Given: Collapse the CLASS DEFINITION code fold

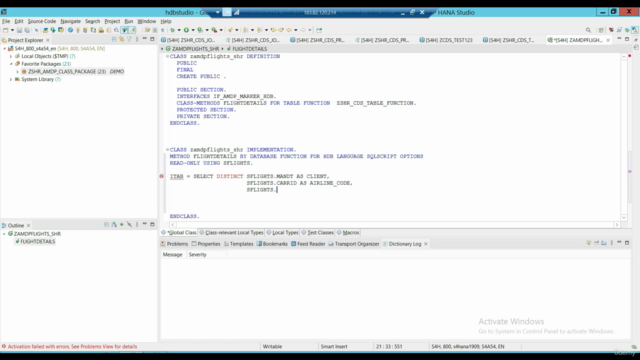Looking at the screenshot, I should click(167, 56).
